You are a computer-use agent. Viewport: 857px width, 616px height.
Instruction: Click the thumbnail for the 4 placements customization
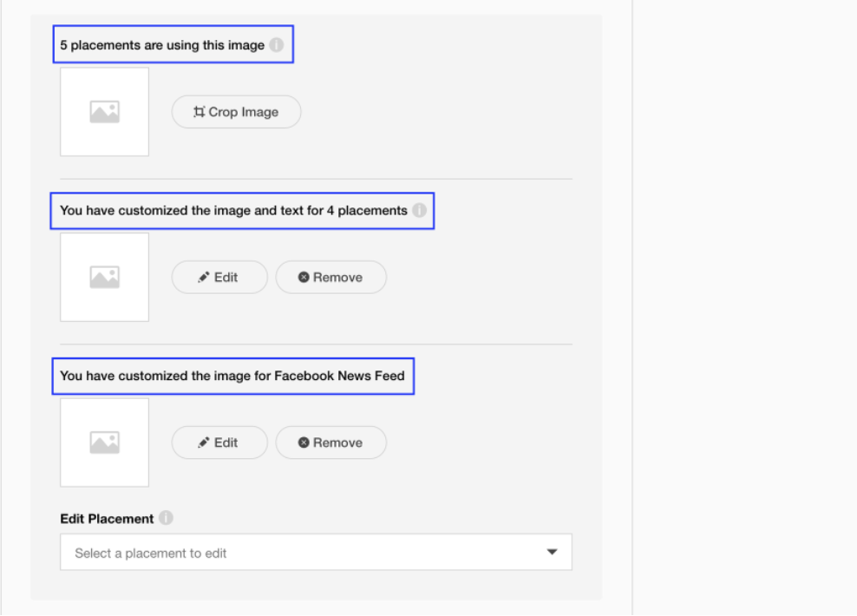104,278
